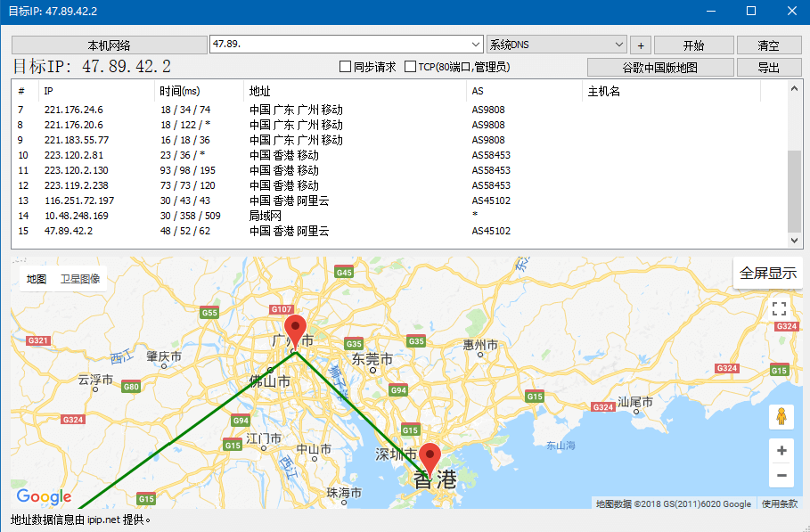
Task: Zoom in on the map
Action: tap(781, 450)
